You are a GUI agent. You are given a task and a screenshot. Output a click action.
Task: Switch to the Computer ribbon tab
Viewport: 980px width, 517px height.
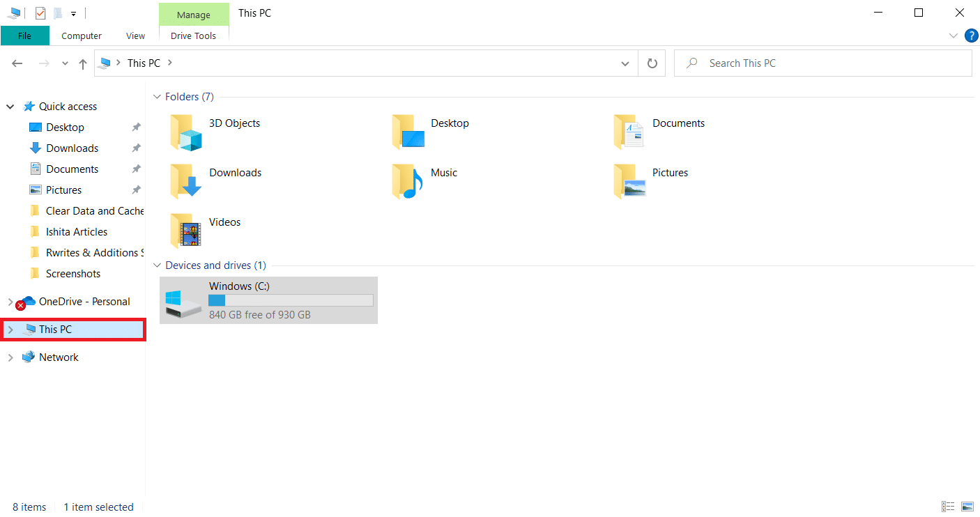click(81, 36)
